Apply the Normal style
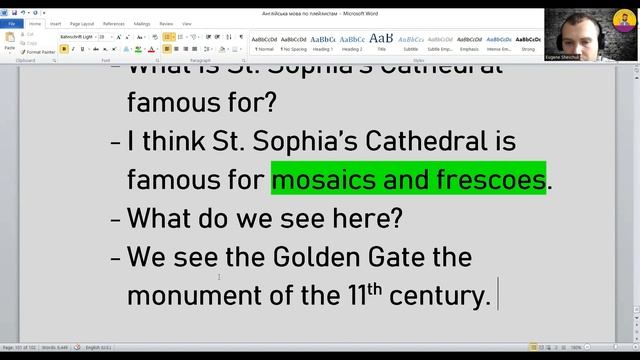Image resolution: width=640 pixels, height=360 pixels. click(x=264, y=43)
